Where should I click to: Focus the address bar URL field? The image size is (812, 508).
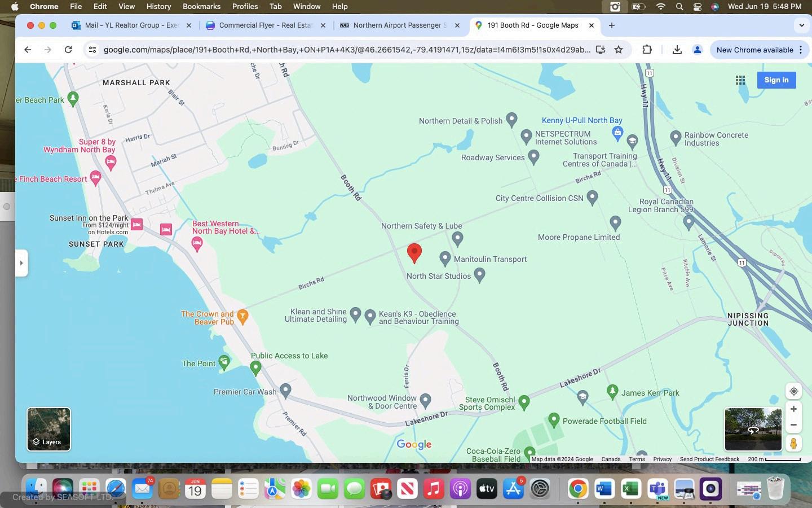coord(346,50)
